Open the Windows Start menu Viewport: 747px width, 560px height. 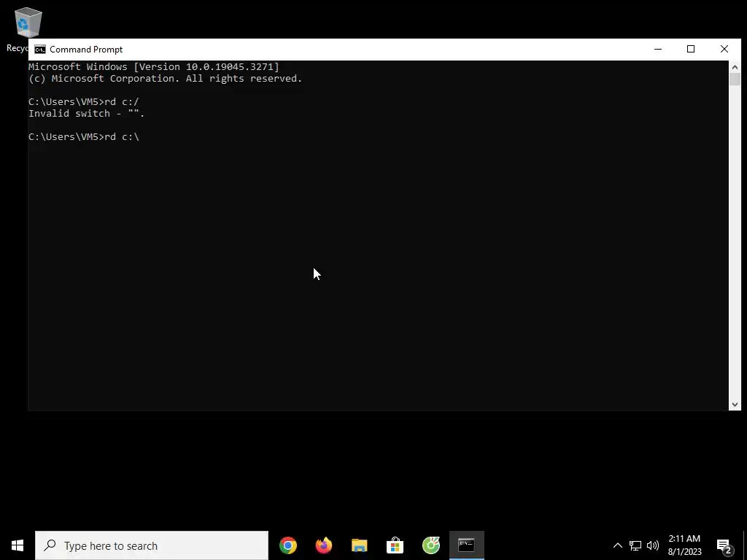[18, 545]
